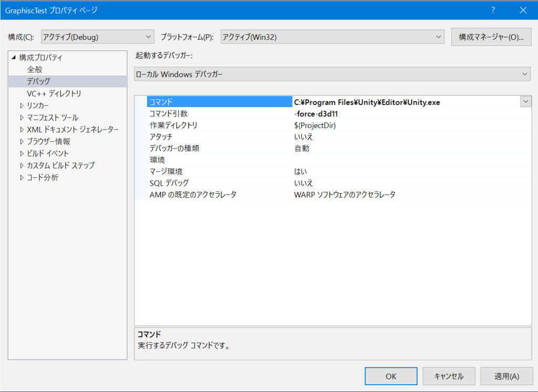
Task: Select 全般 in the property tree
Action: coord(35,69)
